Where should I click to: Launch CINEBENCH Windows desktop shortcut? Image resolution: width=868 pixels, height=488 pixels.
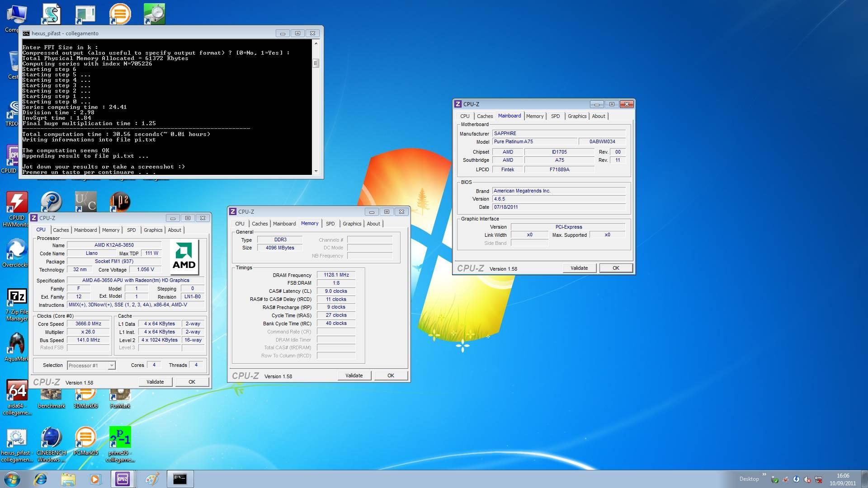click(x=51, y=445)
